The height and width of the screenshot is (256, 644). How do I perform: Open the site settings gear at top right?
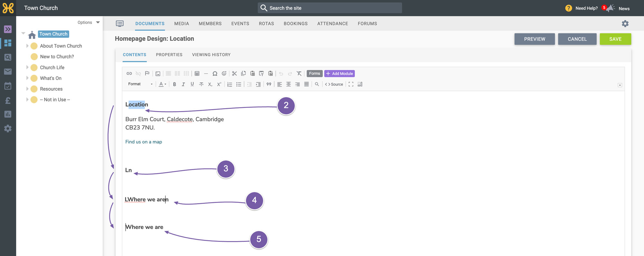point(625,24)
